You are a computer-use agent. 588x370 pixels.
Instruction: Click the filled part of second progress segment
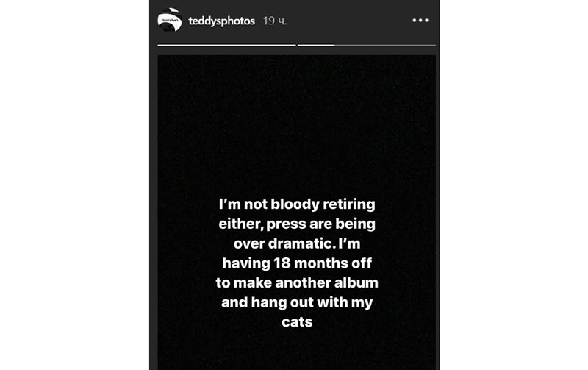(x=315, y=46)
